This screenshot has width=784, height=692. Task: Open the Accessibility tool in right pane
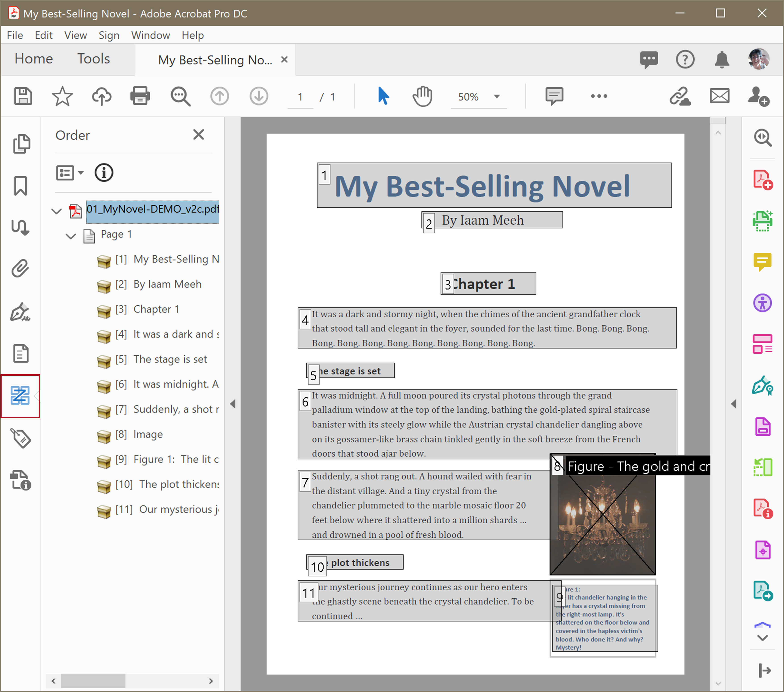tap(762, 303)
